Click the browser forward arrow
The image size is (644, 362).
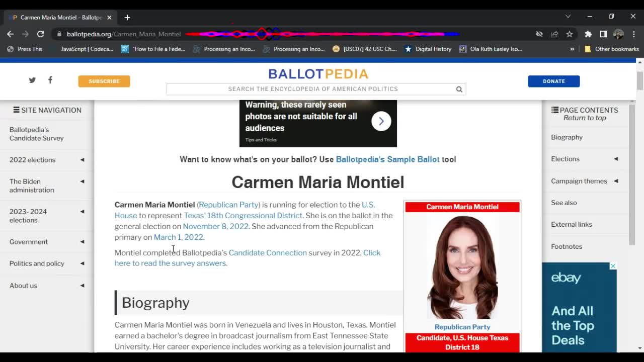coord(25,34)
